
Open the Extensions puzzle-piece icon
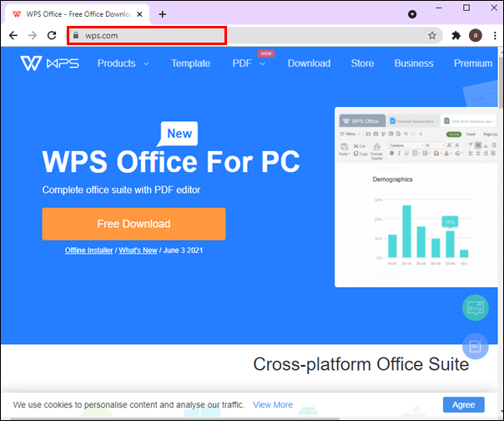tap(456, 35)
